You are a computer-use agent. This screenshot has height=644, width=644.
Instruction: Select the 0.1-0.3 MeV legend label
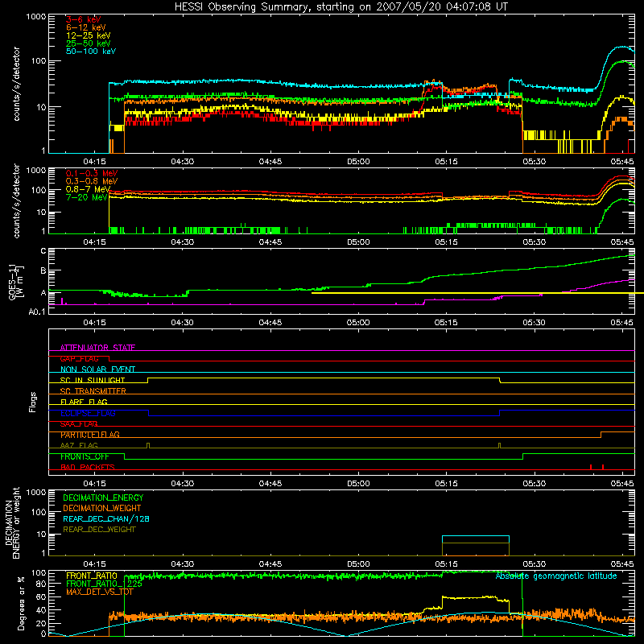coord(92,173)
